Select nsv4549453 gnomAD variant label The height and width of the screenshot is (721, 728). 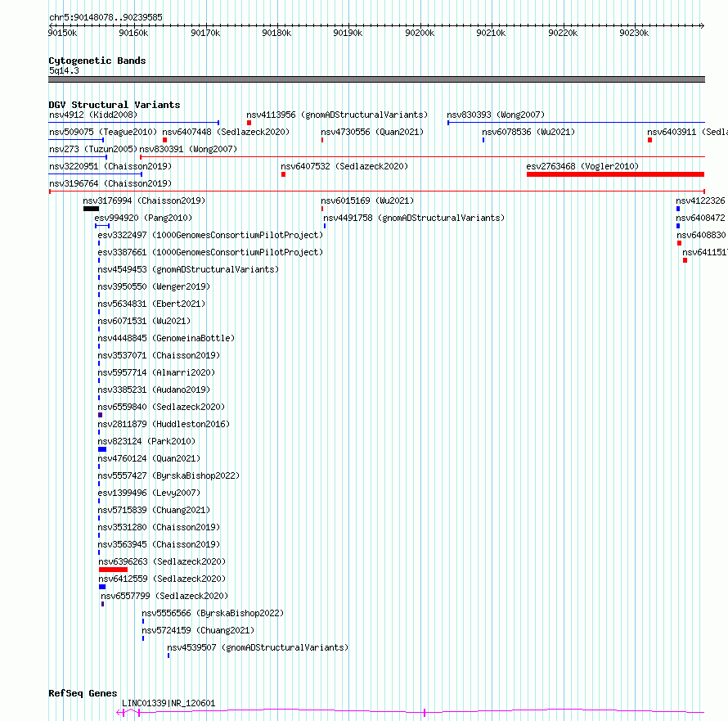188,269
